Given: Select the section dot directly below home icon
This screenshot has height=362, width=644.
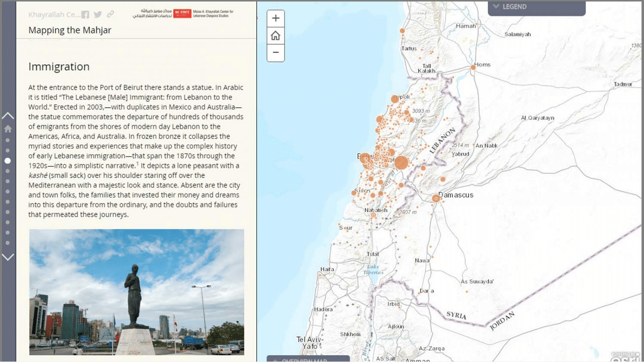Looking at the screenshot, I should [x=8, y=140].
